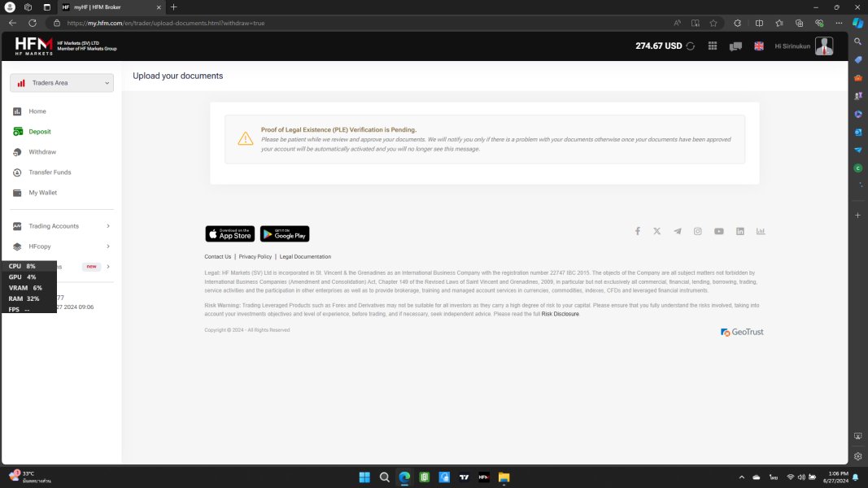
Task: Click the HFM Markets logo
Action: point(34,46)
